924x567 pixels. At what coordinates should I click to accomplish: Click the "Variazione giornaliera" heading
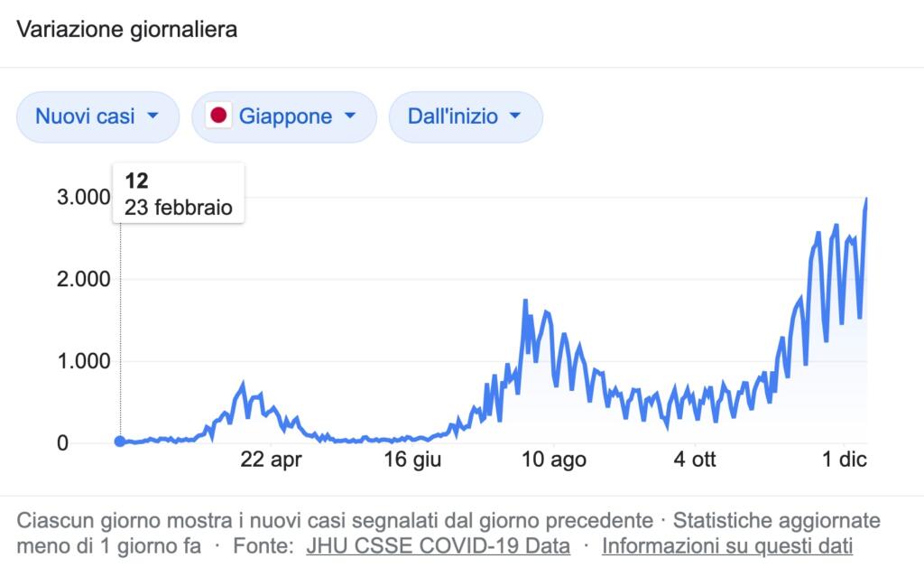coord(127,30)
